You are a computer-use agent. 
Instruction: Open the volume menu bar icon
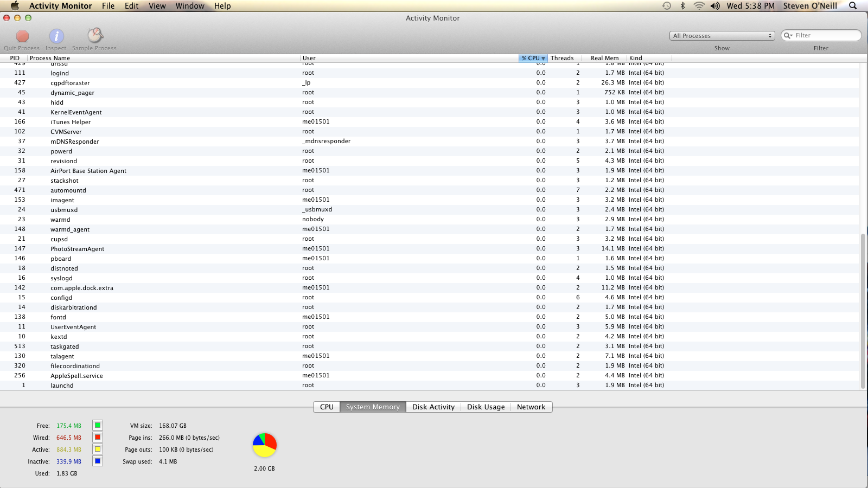coord(715,5)
